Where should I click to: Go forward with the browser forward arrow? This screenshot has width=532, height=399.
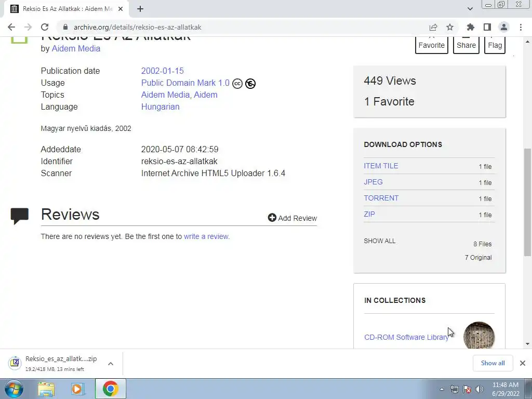[28, 27]
